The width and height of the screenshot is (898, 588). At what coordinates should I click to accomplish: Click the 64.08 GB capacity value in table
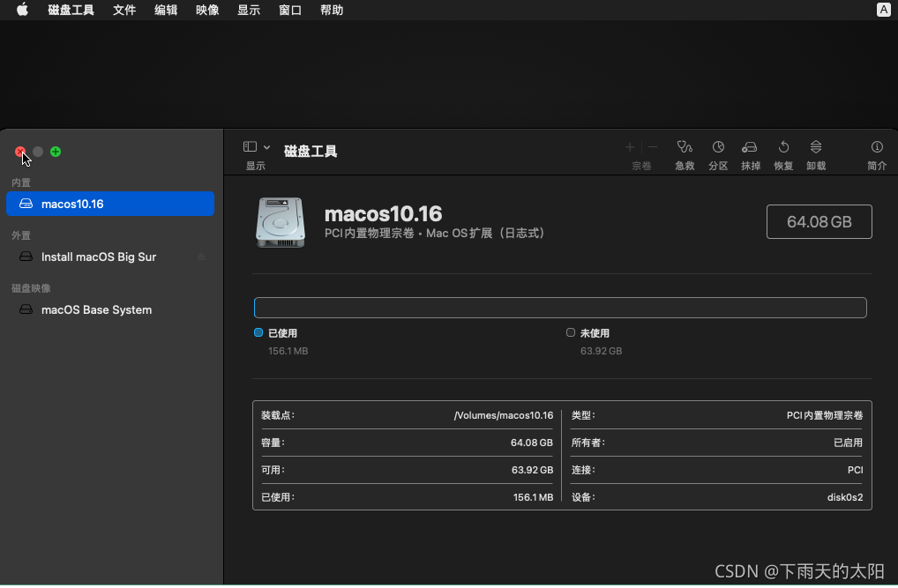coord(531,443)
